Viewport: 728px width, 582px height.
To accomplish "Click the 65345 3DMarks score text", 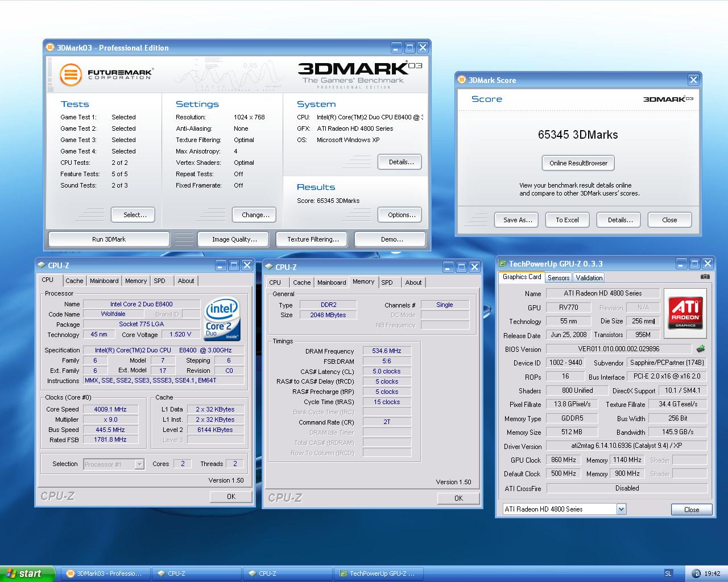I will click(578, 135).
